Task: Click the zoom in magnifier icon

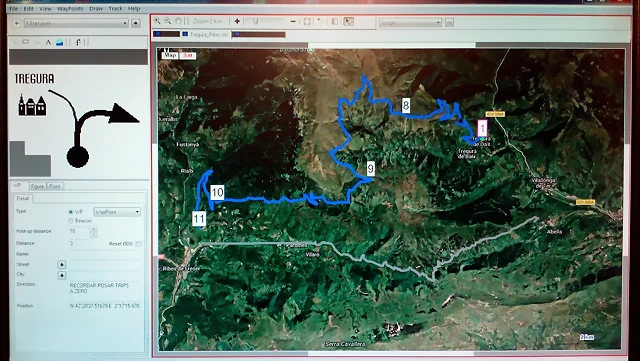Action: [x=157, y=21]
